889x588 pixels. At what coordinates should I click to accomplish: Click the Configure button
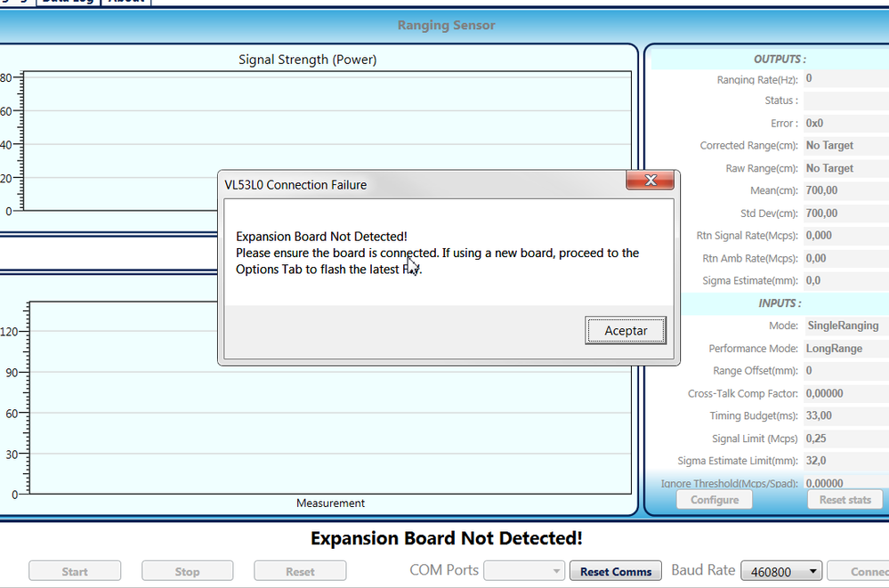point(715,500)
